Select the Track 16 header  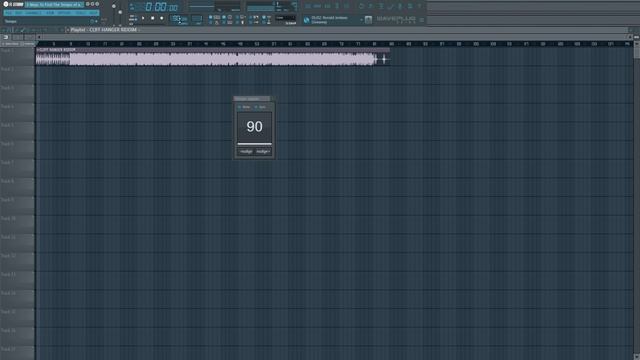click(x=17, y=337)
